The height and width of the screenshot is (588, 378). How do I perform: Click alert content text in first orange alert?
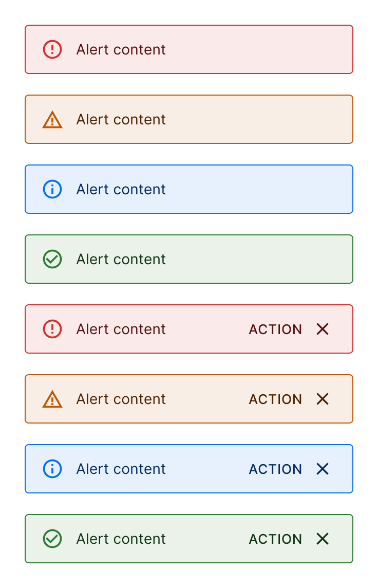(121, 120)
